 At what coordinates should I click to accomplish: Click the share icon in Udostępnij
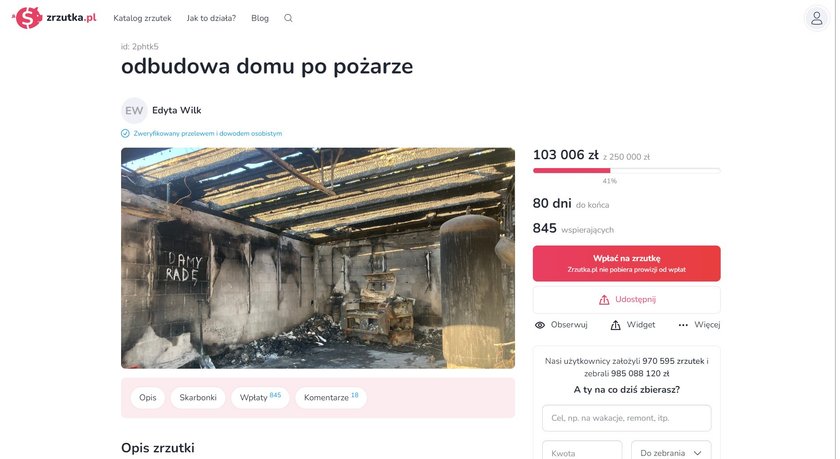click(x=604, y=299)
